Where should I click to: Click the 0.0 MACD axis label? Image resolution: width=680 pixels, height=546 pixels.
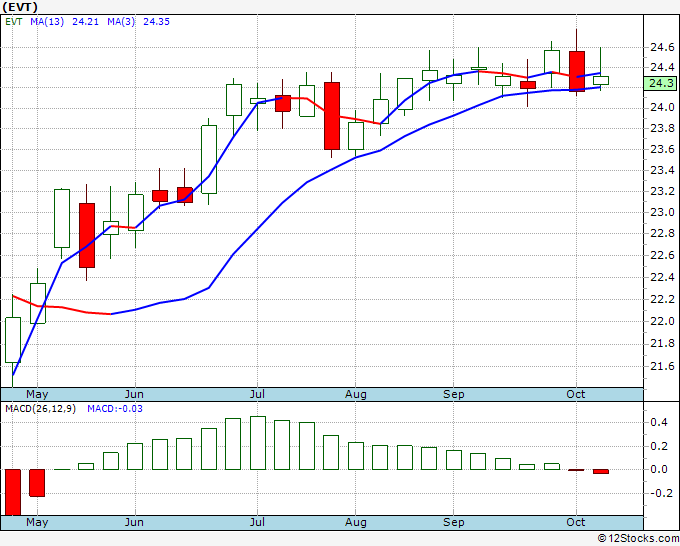pos(659,469)
